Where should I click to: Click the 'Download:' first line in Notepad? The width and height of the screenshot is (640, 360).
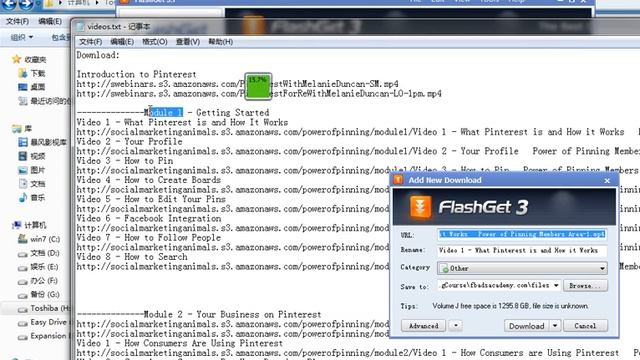click(98, 55)
